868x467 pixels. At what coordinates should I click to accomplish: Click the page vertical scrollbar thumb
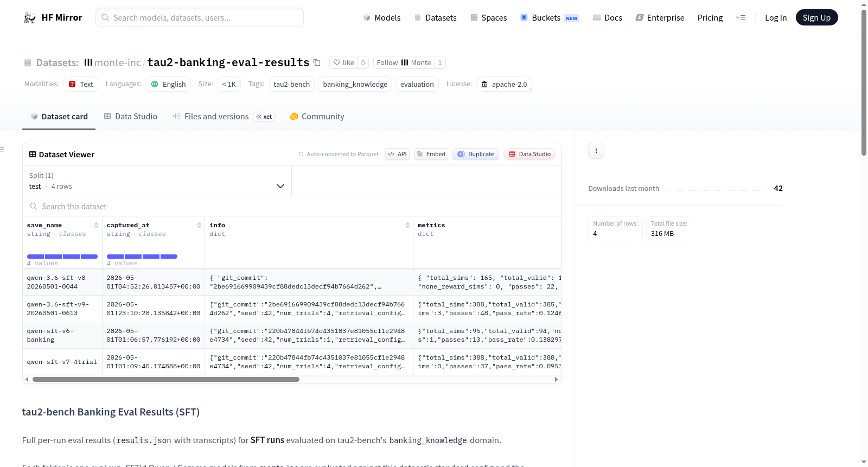[x=864, y=81]
